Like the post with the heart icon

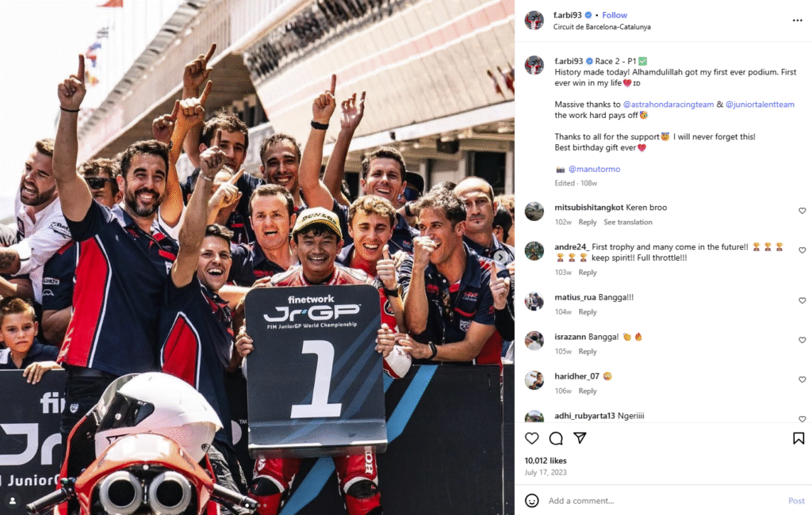532,438
